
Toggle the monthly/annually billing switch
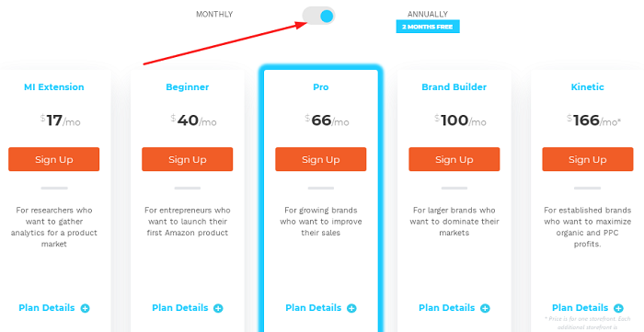[318, 16]
